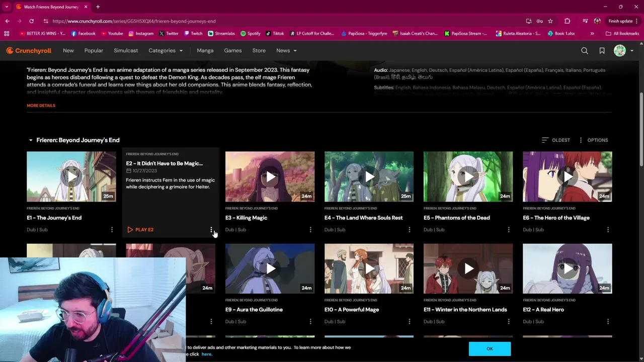Viewport: 644px width, 362px height.
Task: Open more options for E3 Killing Magic
Action: 310,230
